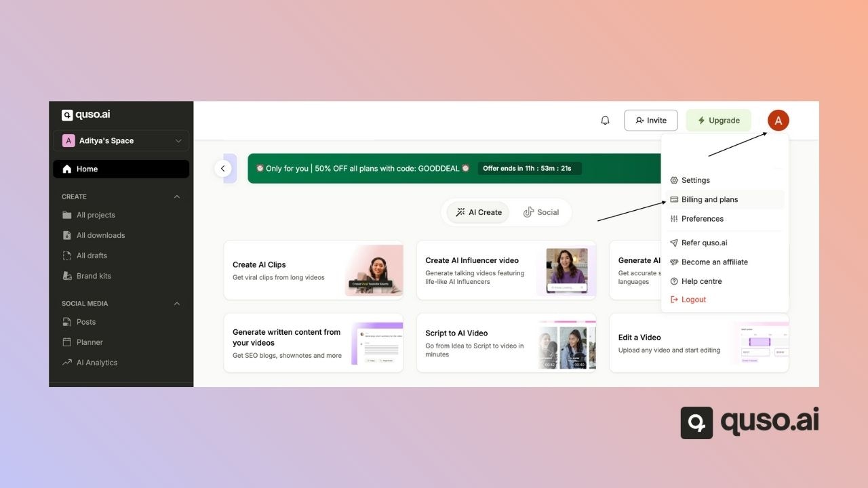Open Posts in sidebar

[86, 322]
